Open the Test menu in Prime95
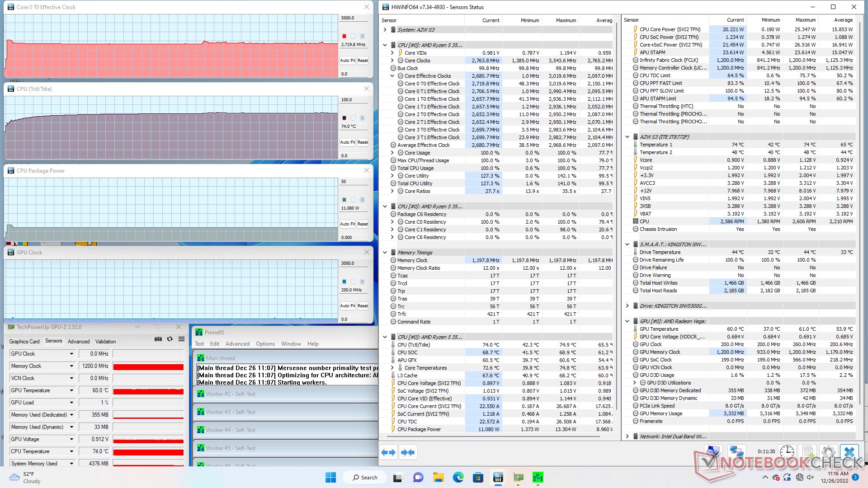This screenshot has width=868, height=488. 199,344
